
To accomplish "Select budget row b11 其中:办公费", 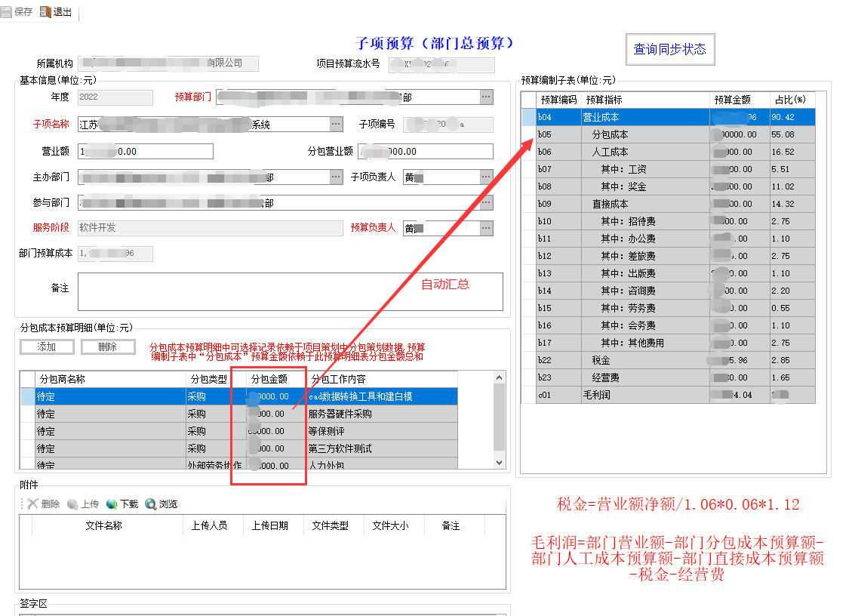I will pyautogui.click(x=669, y=239).
